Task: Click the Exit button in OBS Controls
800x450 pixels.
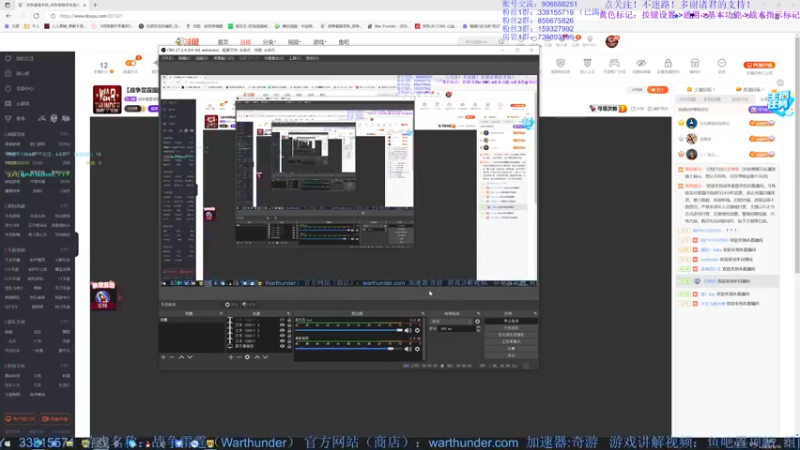Action: coord(511,355)
